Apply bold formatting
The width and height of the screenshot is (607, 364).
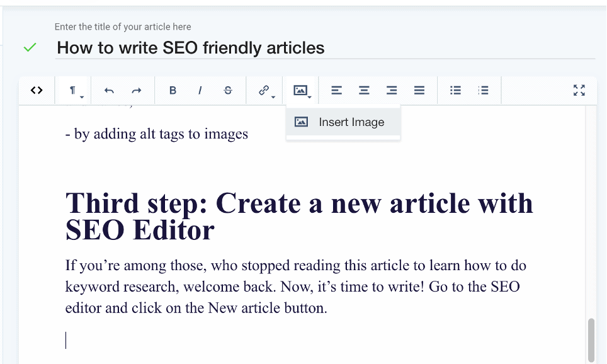(x=173, y=90)
